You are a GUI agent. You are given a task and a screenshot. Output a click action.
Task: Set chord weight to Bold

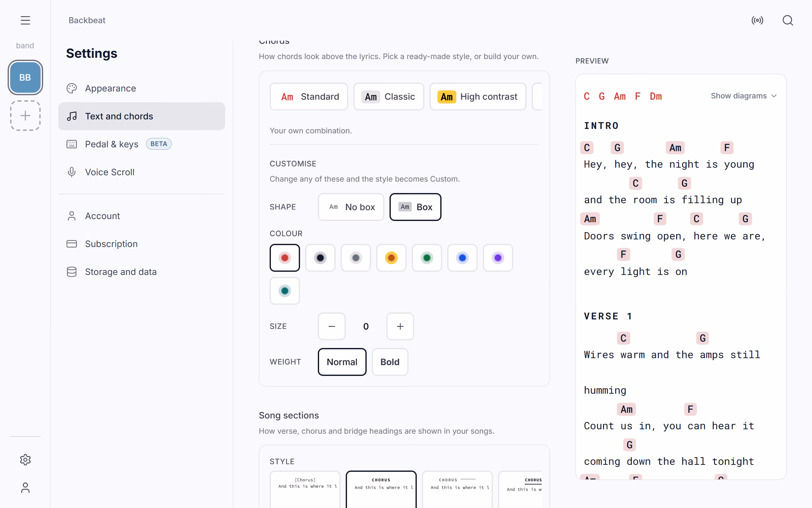390,362
